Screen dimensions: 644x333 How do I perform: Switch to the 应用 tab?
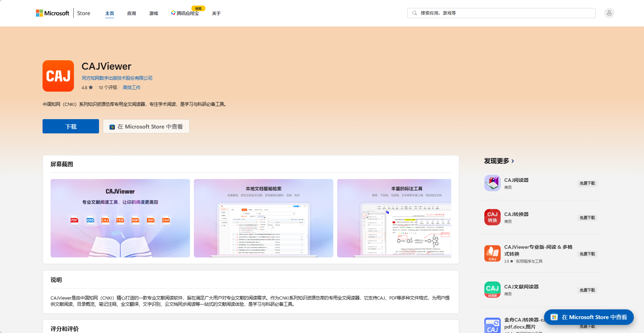131,13
